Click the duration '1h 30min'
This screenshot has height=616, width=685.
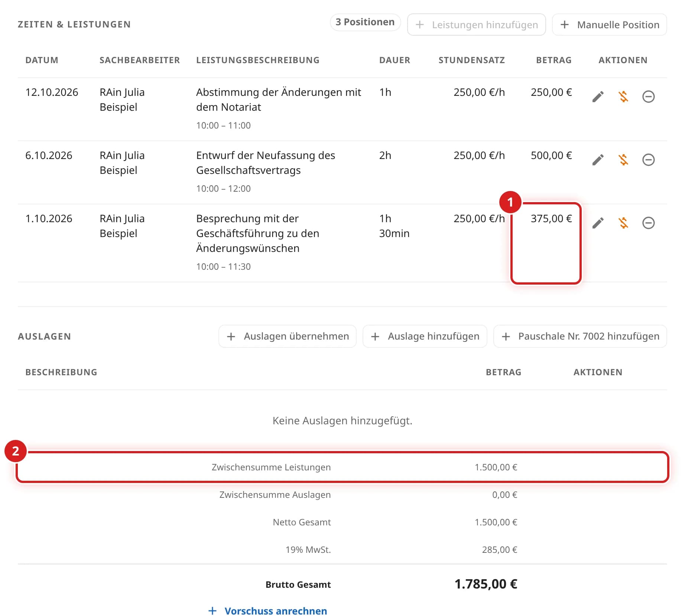coord(394,226)
